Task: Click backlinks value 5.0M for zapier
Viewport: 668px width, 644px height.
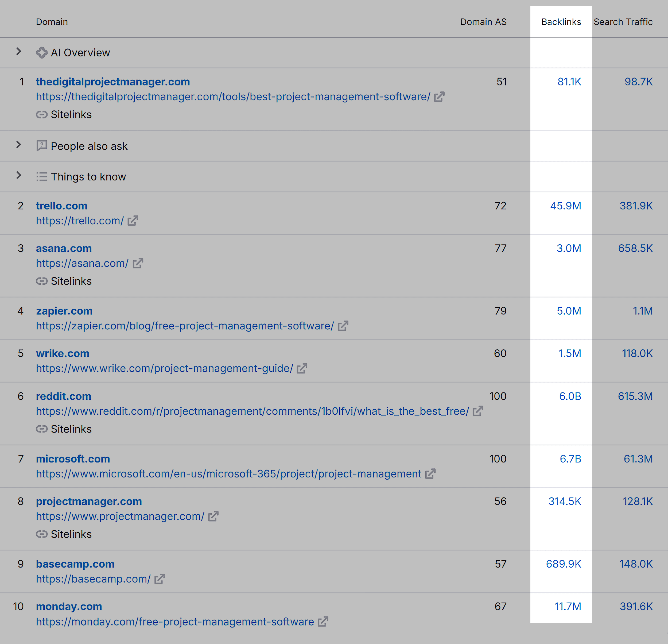Action: tap(569, 311)
